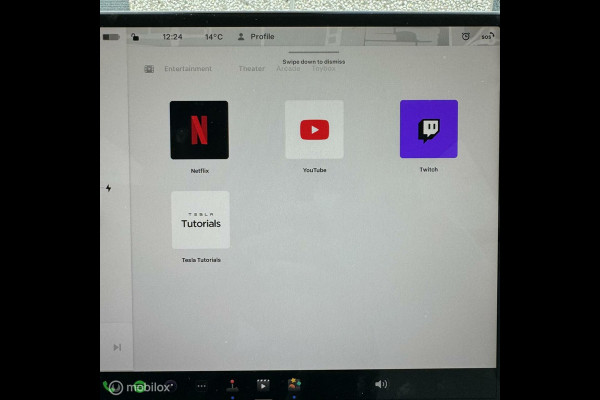Skip to next track button
The width and height of the screenshot is (600, 400).
(117, 347)
